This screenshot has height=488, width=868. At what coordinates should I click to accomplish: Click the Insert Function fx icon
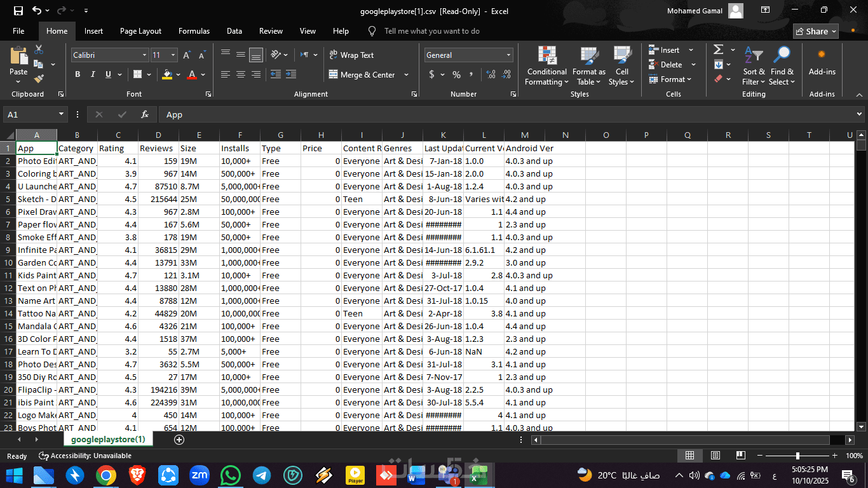coord(145,114)
